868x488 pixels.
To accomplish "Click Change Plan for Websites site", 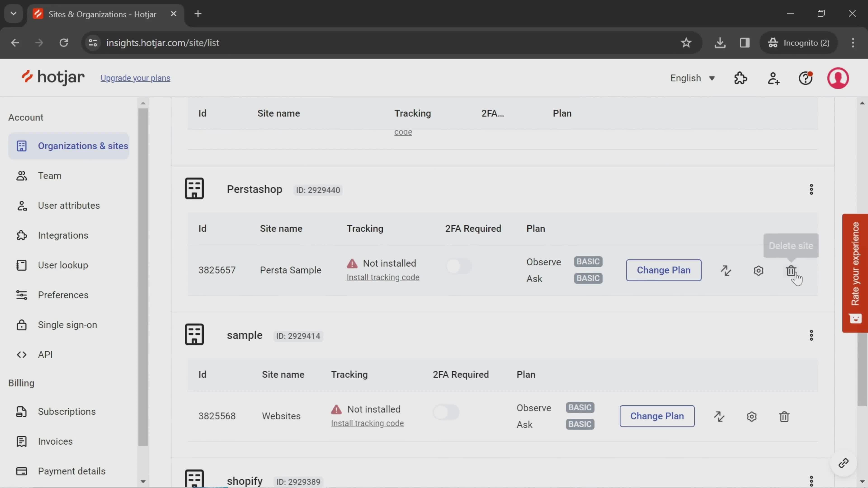I will [x=657, y=416].
